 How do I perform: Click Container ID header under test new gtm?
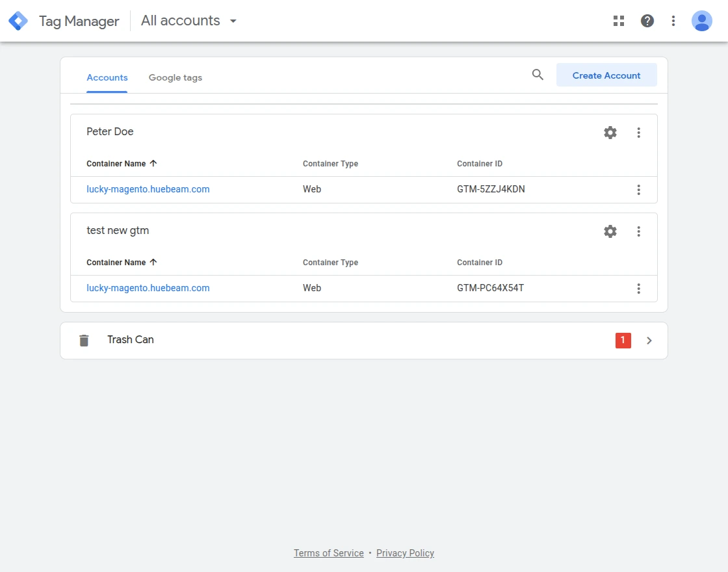(480, 263)
